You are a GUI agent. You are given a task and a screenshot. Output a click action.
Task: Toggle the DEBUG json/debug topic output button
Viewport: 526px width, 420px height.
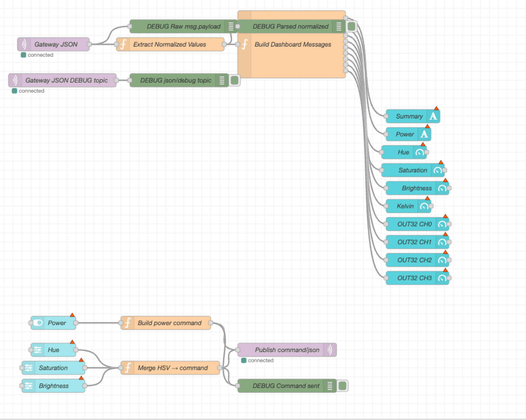[235, 80]
